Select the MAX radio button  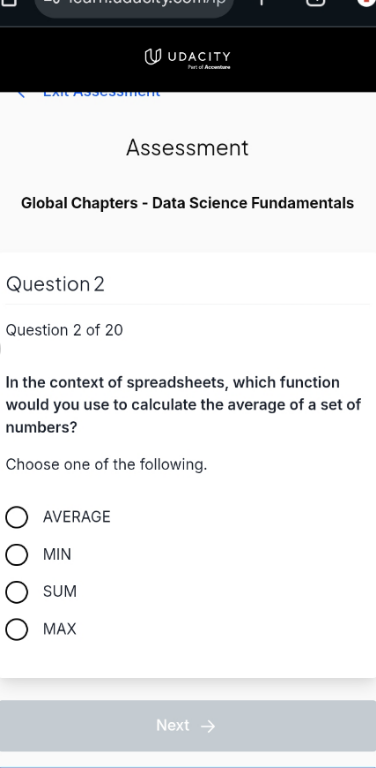(x=17, y=629)
